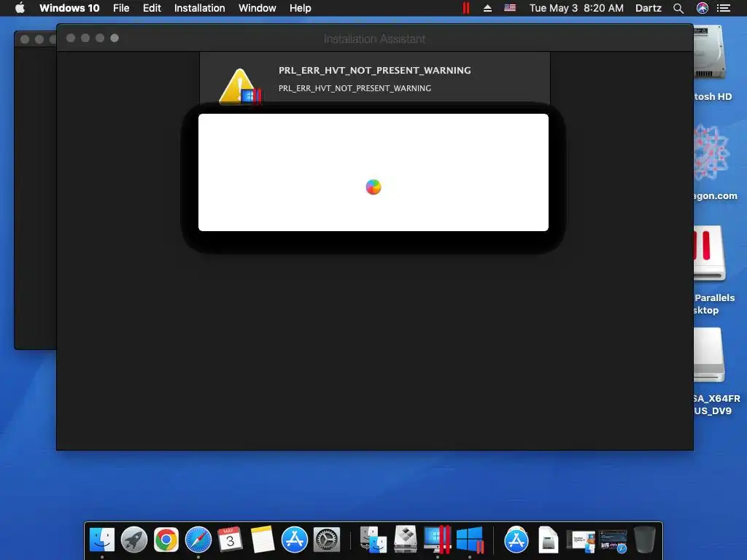Click the smaller PRL_ERR_HVT_NOT_PRESENT_WARNING message text
This screenshot has width=747, height=560.
pos(355,88)
